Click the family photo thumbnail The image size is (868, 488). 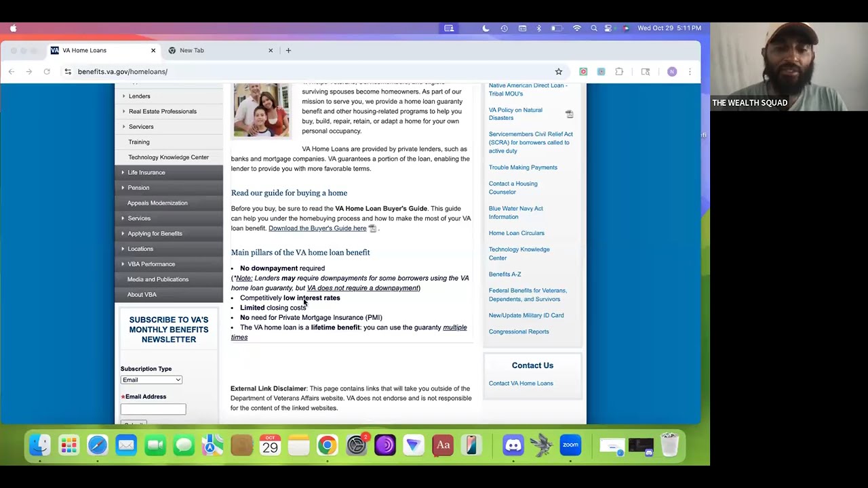click(262, 110)
